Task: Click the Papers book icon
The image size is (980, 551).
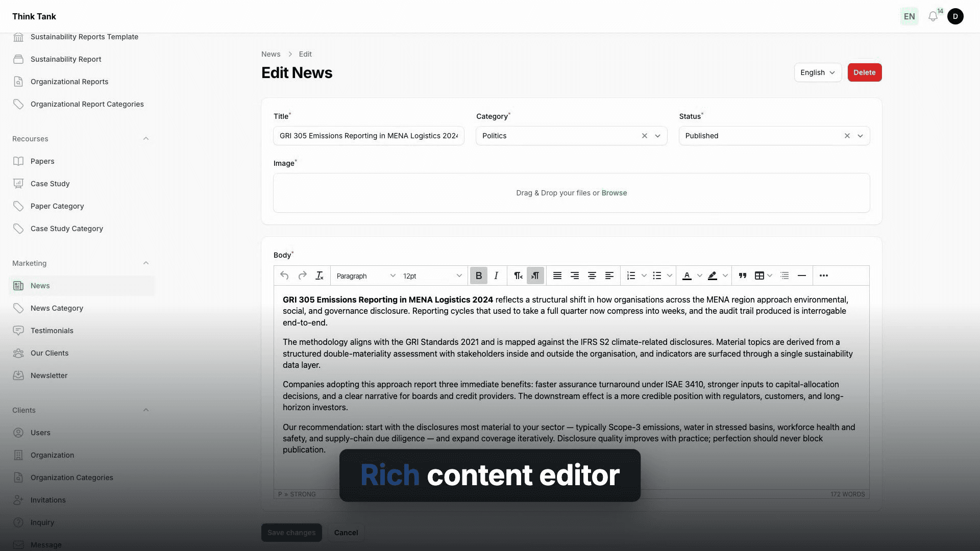Action: [18, 161]
